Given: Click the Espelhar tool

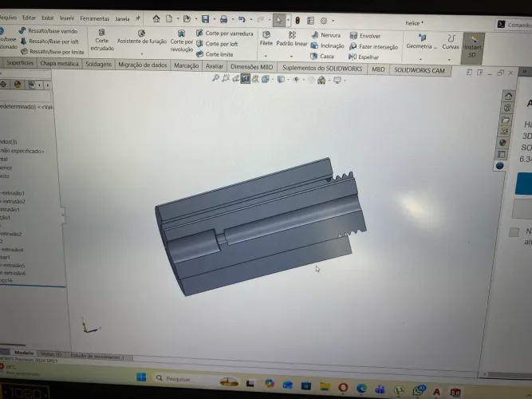Looking at the screenshot, I should 364,57.
